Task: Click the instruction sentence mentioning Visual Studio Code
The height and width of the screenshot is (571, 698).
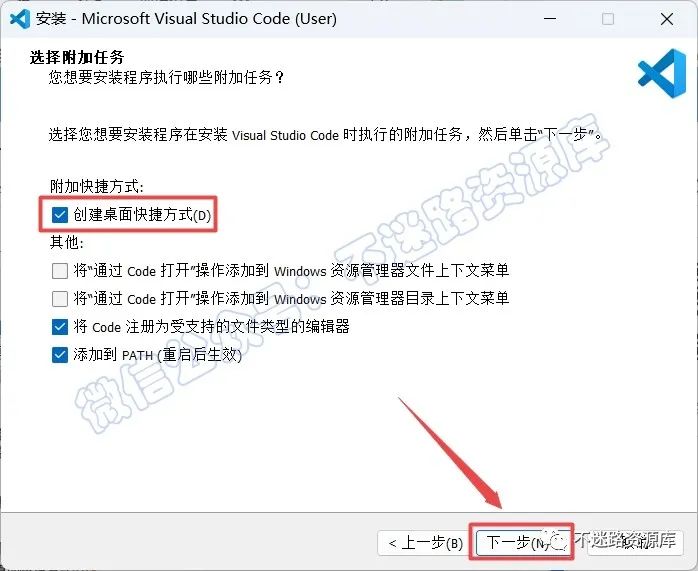Action: pyautogui.click(x=325, y=134)
